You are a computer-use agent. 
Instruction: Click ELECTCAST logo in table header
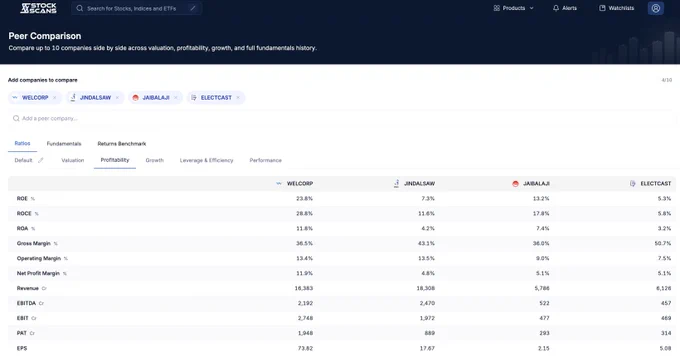click(633, 183)
